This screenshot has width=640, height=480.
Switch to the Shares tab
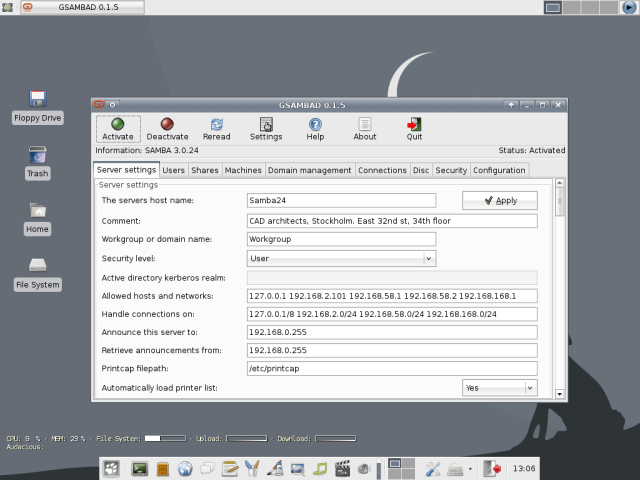click(x=205, y=170)
